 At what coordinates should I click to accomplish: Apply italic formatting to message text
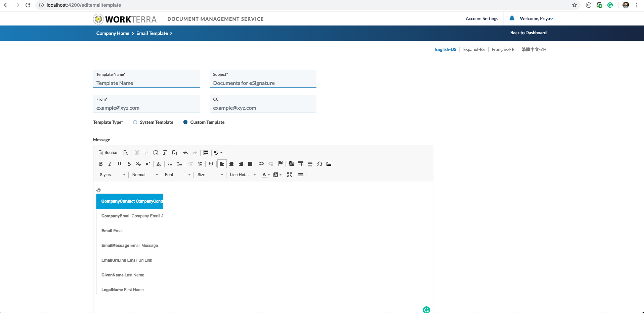click(110, 164)
